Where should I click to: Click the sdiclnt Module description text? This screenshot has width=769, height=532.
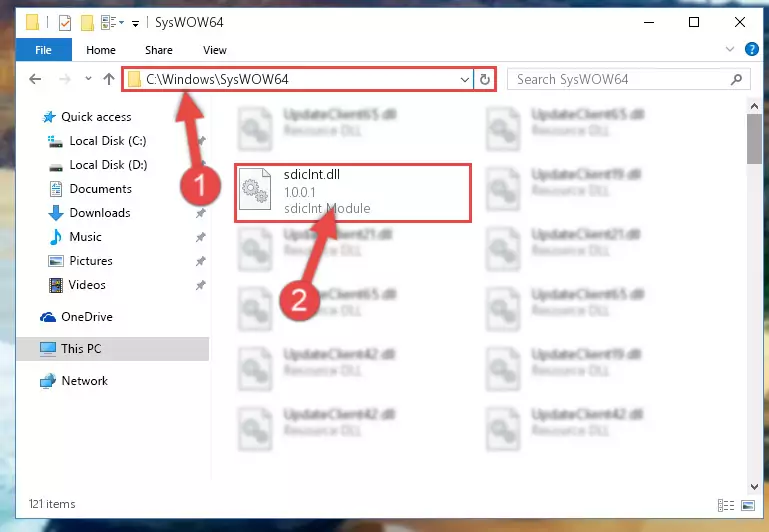tap(327, 208)
